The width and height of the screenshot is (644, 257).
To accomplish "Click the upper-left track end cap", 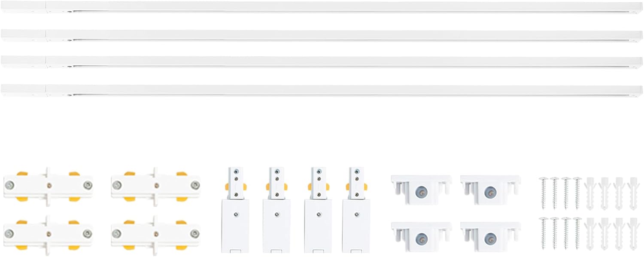I will 421,189.
